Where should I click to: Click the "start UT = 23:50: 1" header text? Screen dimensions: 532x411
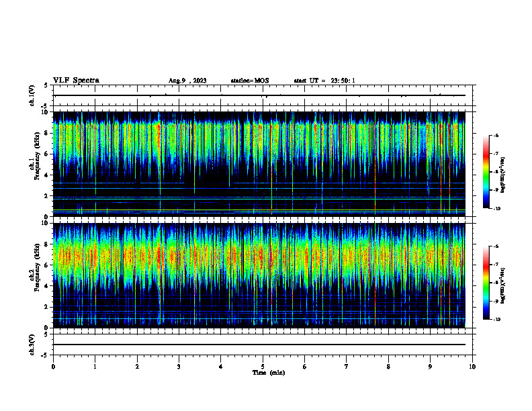[x=324, y=81]
